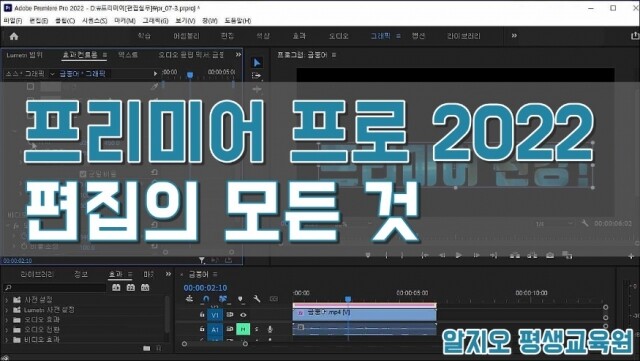
Task: Open timeline wrench display settings
Action: 257,299
